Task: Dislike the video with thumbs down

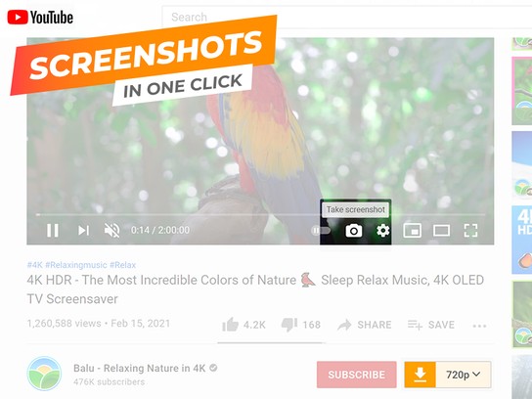Action: (x=301, y=325)
